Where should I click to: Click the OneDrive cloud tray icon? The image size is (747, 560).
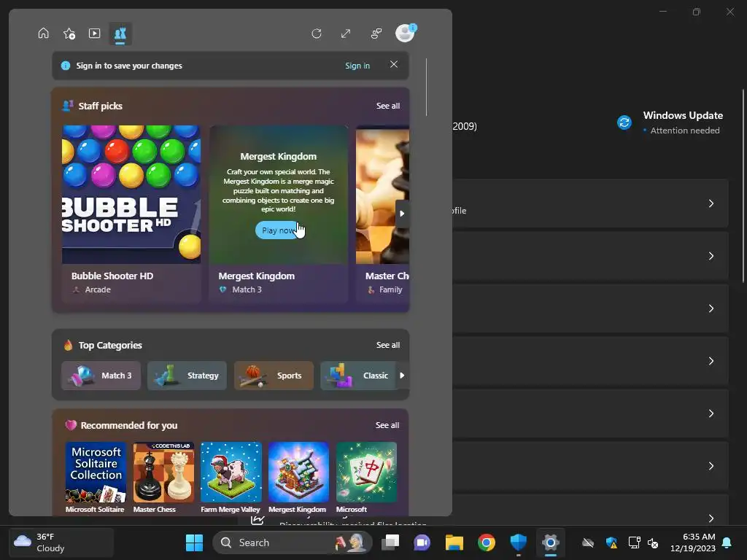click(x=588, y=542)
